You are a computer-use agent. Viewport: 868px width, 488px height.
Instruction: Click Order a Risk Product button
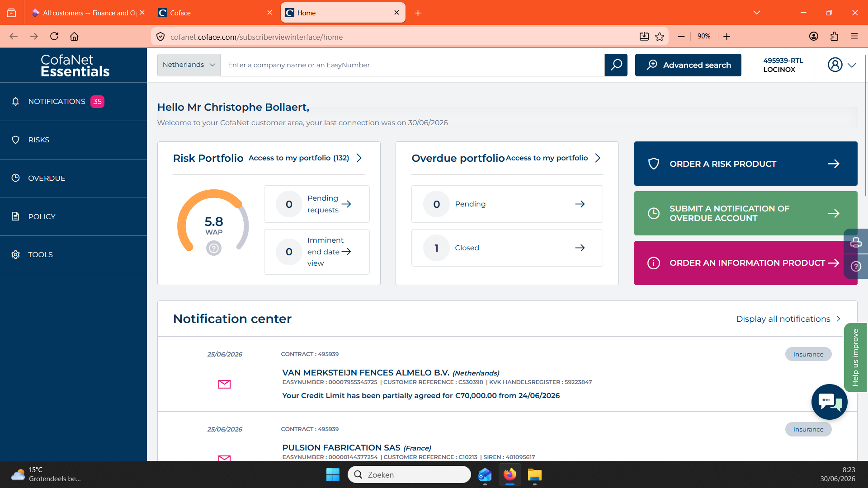point(745,164)
